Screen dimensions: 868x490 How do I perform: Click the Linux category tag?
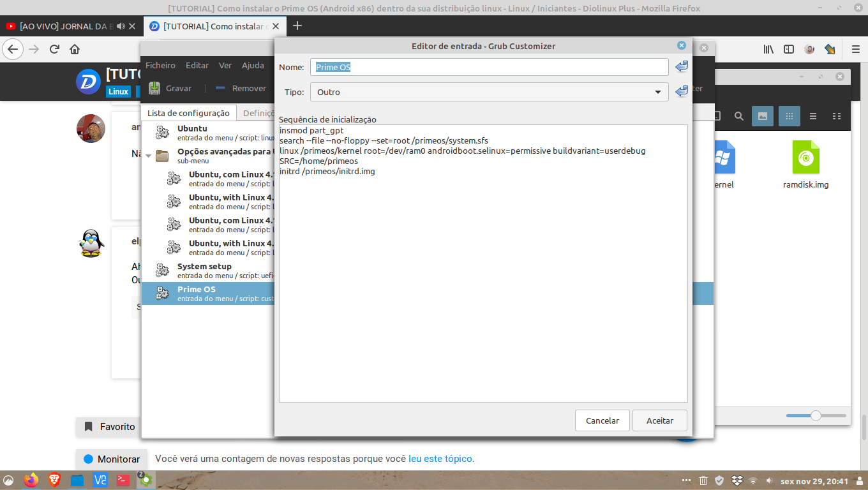tap(118, 91)
